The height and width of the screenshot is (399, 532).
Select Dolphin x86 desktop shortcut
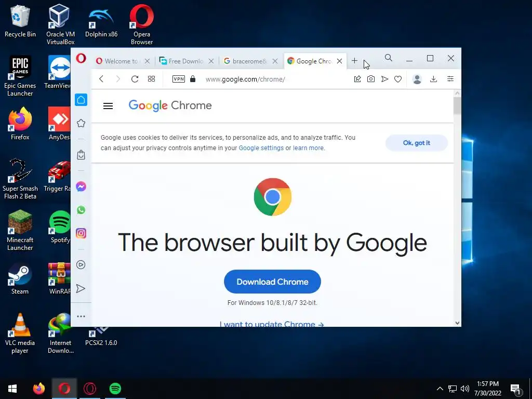tap(101, 22)
